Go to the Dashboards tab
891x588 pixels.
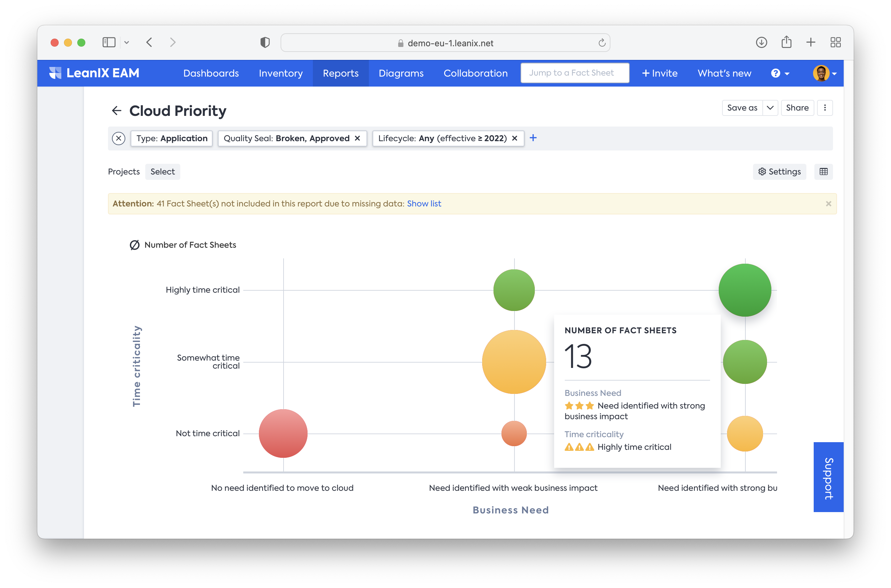tap(211, 74)
